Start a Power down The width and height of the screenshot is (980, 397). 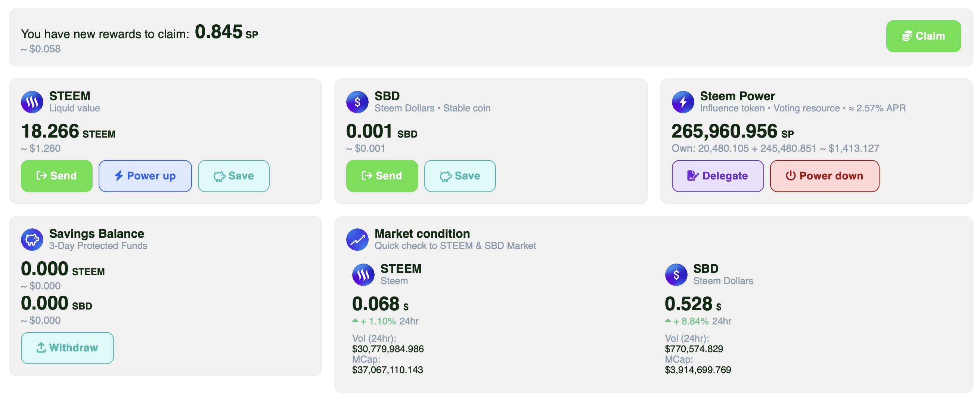tap(824, 176)
